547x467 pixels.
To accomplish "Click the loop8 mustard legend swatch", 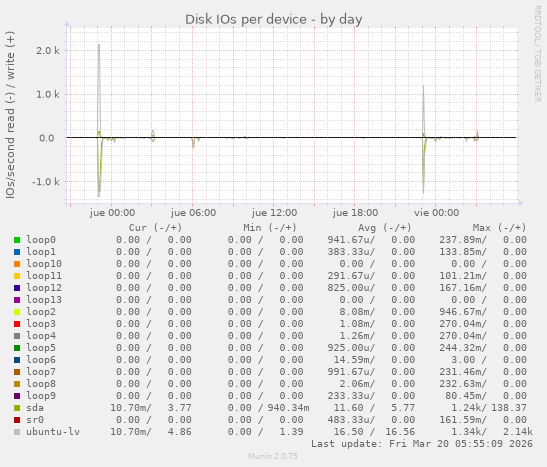I will point(17,384).
